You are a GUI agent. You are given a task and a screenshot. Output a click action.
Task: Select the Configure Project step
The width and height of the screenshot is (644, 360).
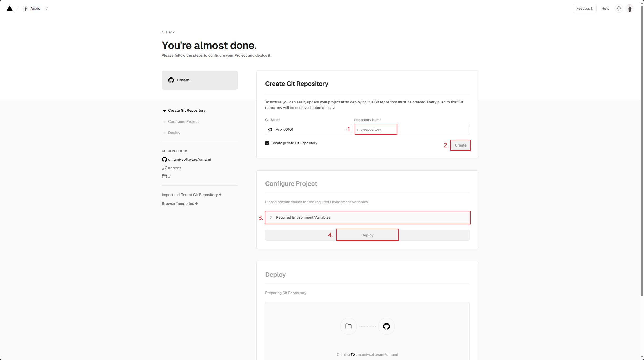pos(183,121)
